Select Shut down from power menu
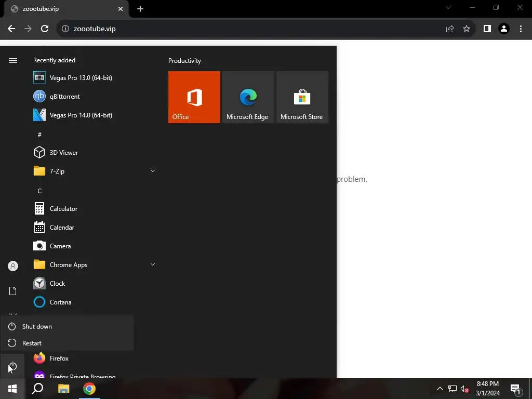 click(x=67, y=326)
